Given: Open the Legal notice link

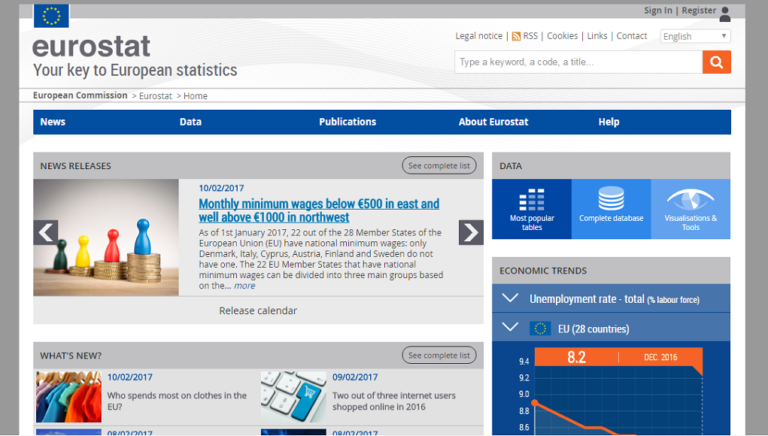Looking at the screenshot, I should tap(479, 36).
